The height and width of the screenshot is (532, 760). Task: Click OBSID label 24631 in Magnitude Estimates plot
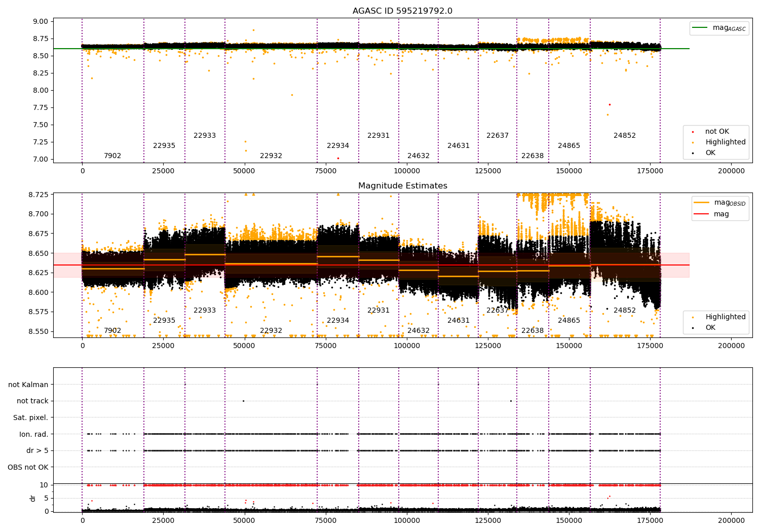pyautogui.click(x=459, y=321)
